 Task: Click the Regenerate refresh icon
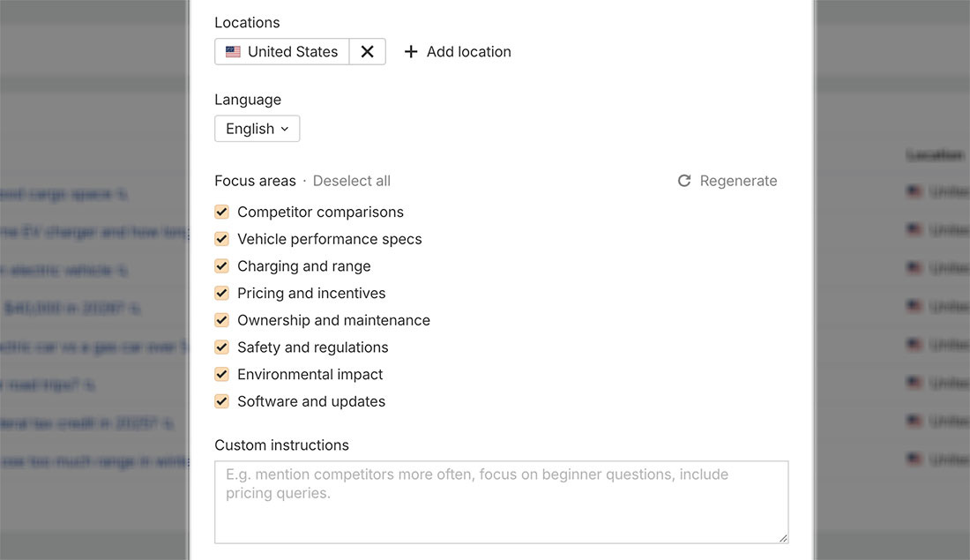(684, 181)
